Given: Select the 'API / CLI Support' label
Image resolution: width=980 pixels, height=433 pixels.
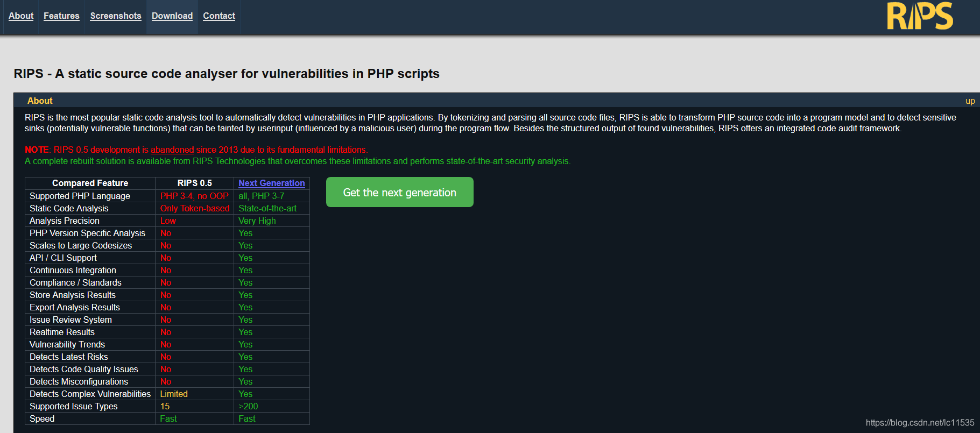Looking at the screenshot, I should pyautogui.click(x=63, y=258).
